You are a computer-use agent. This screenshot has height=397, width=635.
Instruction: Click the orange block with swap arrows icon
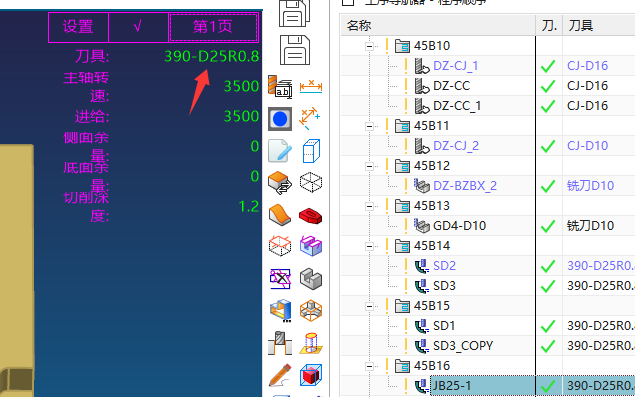coord(280,183)
